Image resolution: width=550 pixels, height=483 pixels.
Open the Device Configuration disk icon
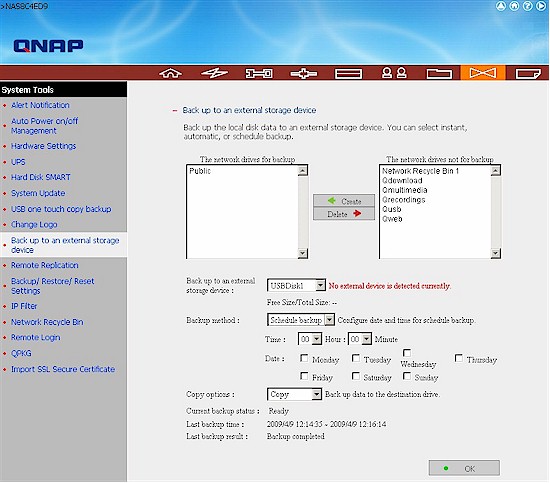348,74
